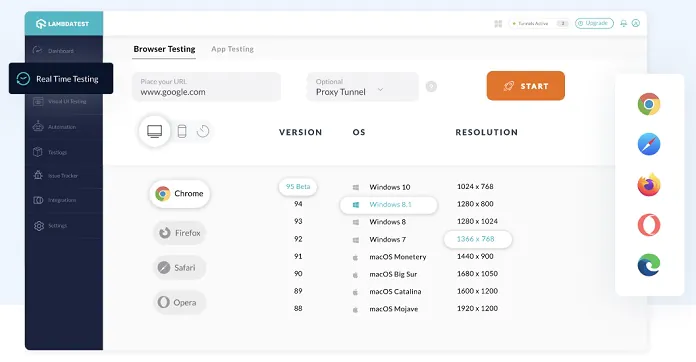Select 1280 x 800 resolution

[475, 204]
